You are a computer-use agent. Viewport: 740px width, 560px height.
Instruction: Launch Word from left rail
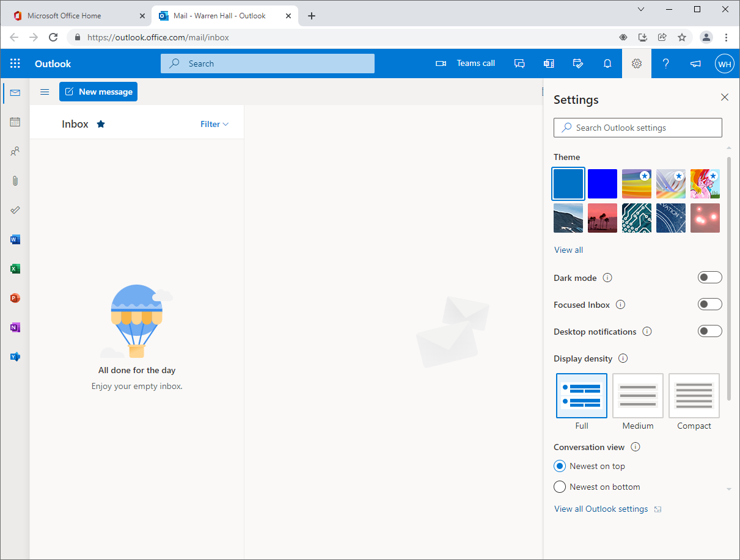[x=15, y=239]
